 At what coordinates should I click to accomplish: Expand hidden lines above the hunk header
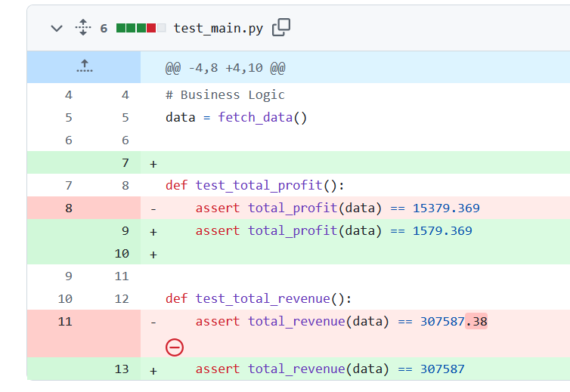(x=84, y=67)
